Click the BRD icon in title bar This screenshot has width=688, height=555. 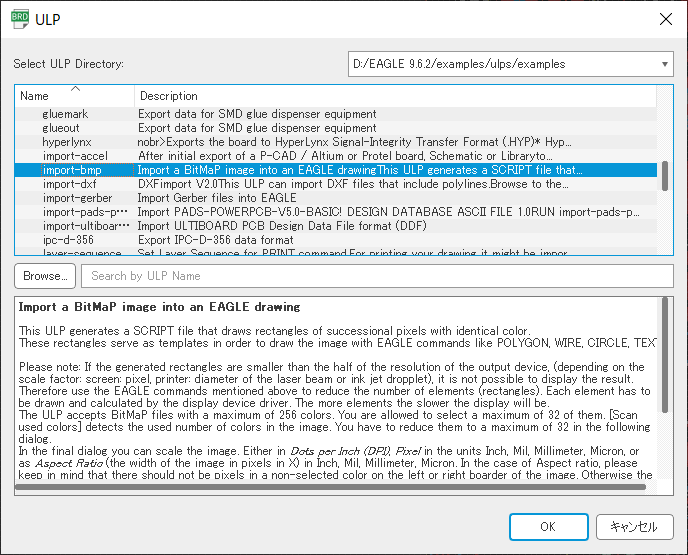(x=18, y=18)
